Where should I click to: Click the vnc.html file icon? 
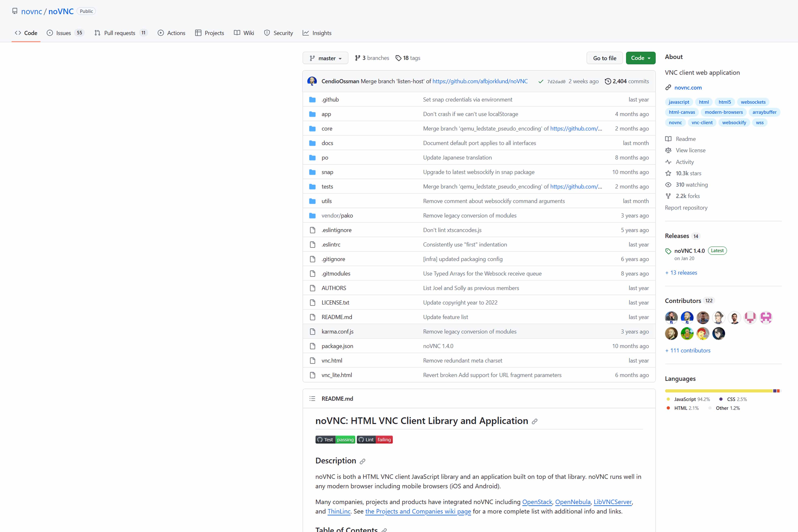312,360
